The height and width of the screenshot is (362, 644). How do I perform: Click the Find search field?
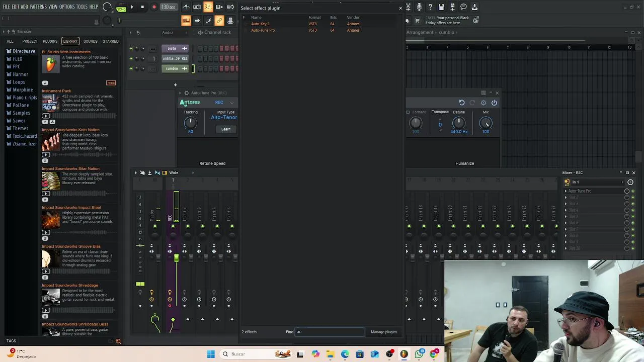pyautogui.click(x=330, y=332)
